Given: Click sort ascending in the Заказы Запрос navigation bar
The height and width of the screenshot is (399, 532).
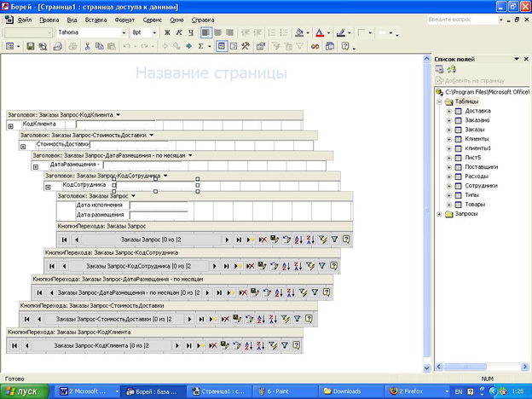Looking at the screenshot, I should point(298,240).
